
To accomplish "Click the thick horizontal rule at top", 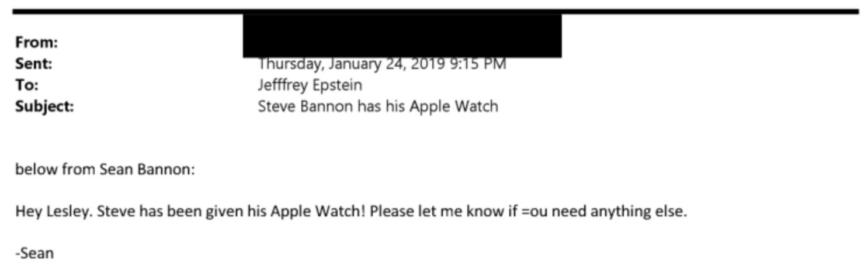I will coord(435,11).
